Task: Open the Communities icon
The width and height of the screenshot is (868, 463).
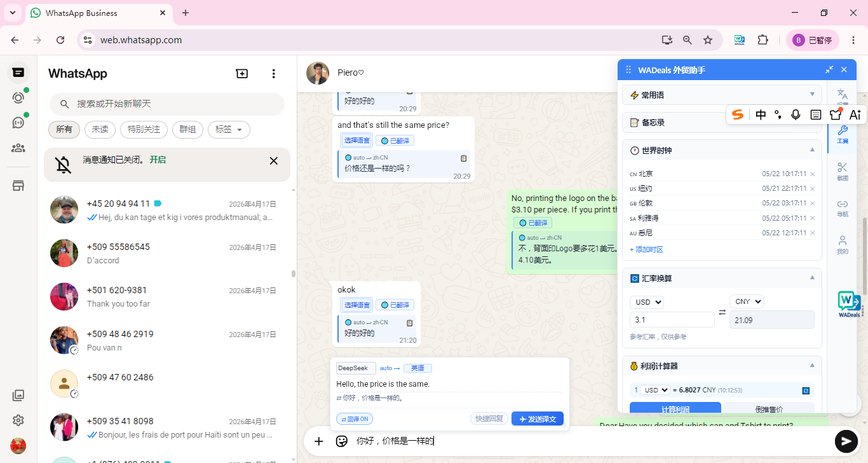Action: tap(18, 148)
